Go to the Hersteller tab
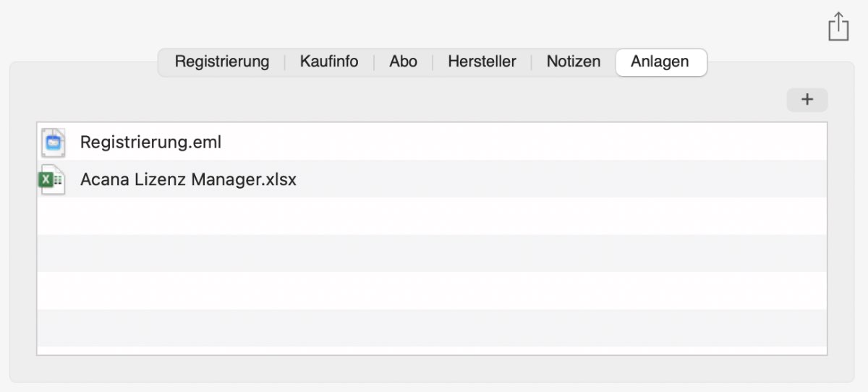Image resolution: width=868 pixels, height=392 pixels. tap(482, 61)
